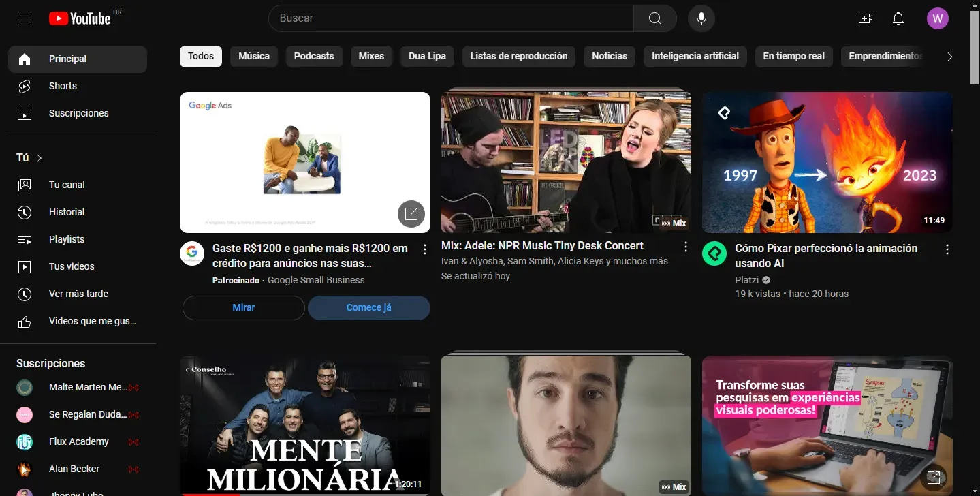This screenshot has height=496, width=980.
Task: Open Adele NPR Tiny Desk mix title
Action: tap(542, 246)
